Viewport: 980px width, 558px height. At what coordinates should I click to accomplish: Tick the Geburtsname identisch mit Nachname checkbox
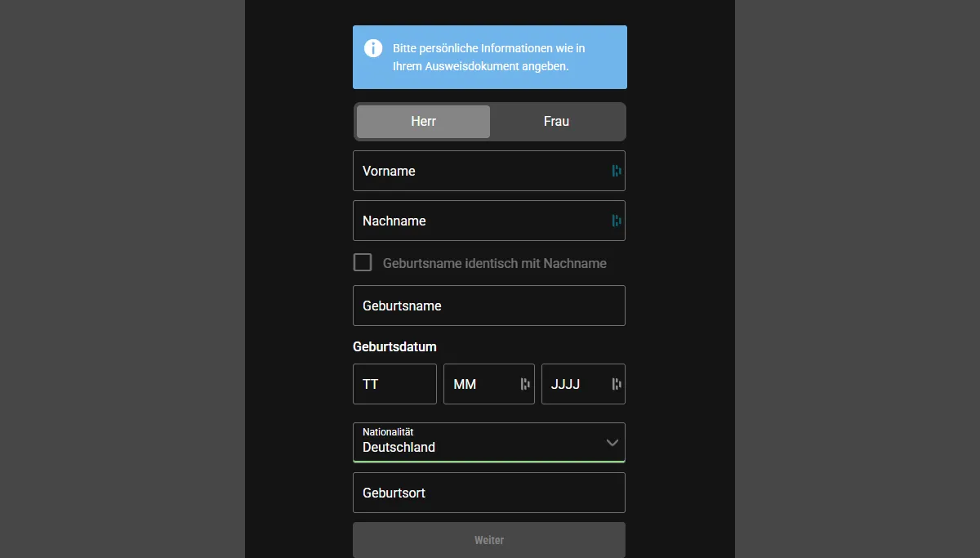[x=363, y=262]
